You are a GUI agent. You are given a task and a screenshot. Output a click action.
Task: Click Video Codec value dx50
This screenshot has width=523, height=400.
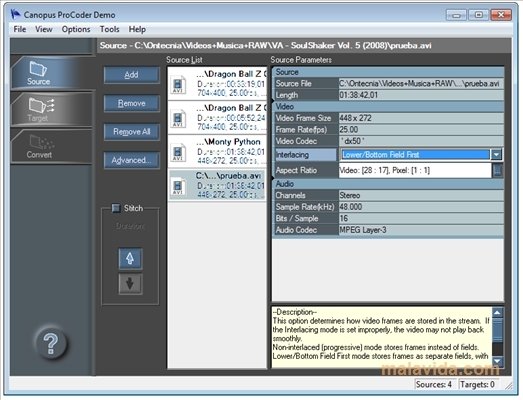coord(421,141)
